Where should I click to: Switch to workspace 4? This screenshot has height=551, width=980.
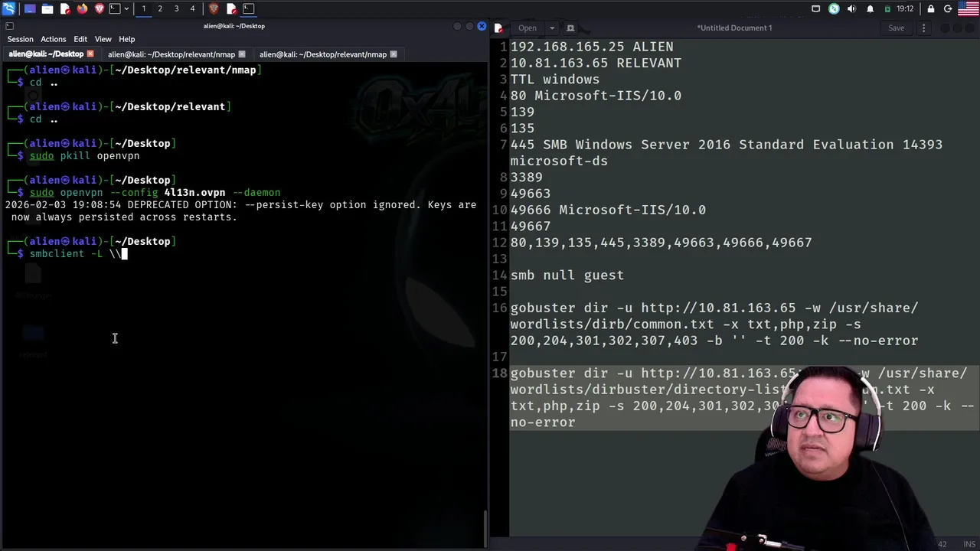[192, 8]
